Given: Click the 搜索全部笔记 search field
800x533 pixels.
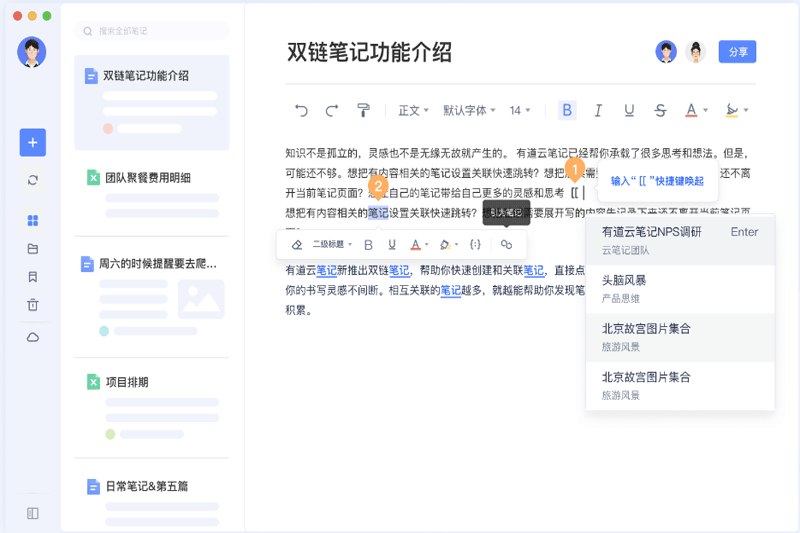Looking at the screenshot, I should point(152,31).
